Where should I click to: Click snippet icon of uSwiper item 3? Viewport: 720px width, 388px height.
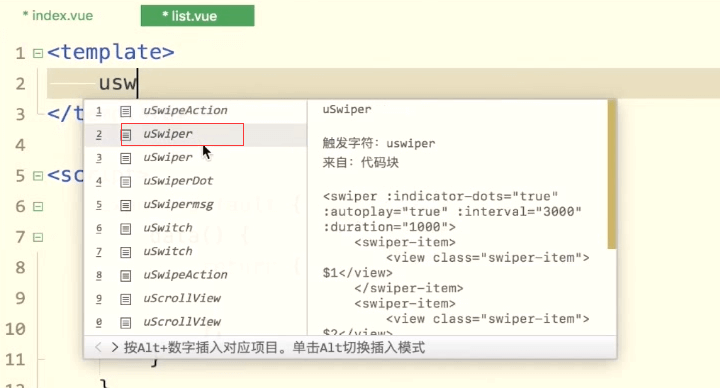pos(125,158)
